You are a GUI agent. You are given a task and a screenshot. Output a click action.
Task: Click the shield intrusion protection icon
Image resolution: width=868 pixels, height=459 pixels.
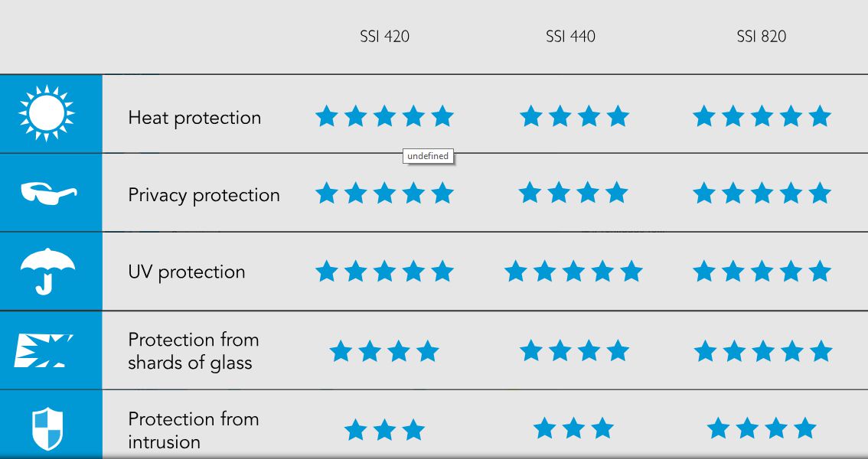tap(47, 428)
